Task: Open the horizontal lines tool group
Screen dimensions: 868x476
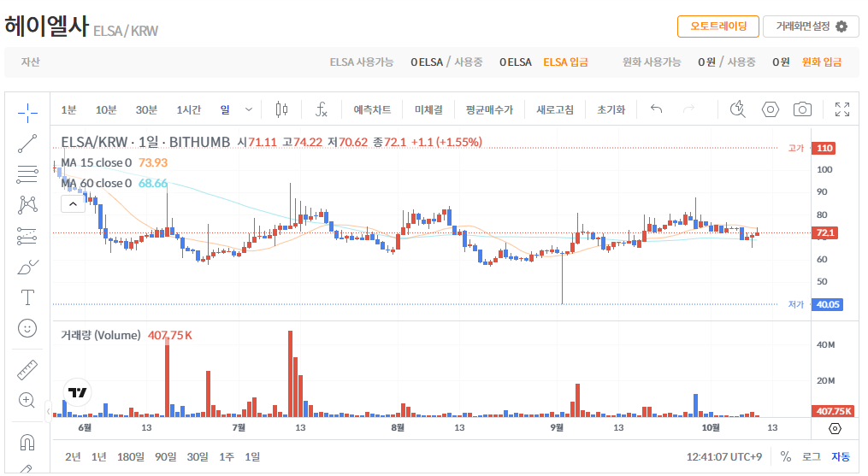Action: click(x=27, y=174)
